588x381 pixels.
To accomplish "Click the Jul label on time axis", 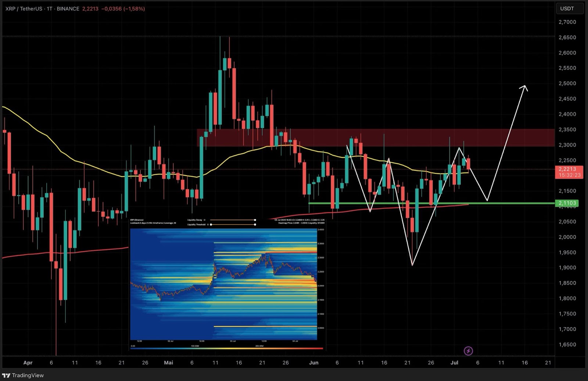I will click(454, 363).
